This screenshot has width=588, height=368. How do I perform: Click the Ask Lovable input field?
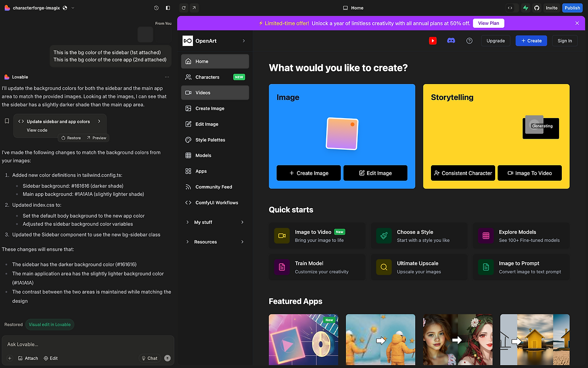(88, 344)
